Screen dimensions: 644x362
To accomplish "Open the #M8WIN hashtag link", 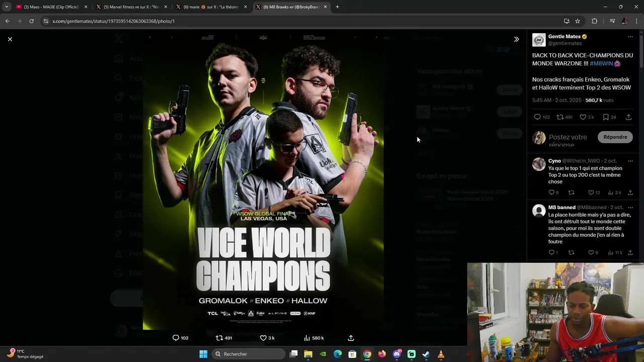I will click(x=601, y=63).
